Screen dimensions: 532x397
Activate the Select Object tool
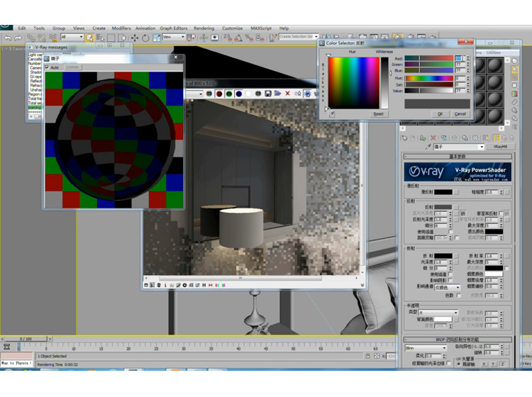(89, 38)
